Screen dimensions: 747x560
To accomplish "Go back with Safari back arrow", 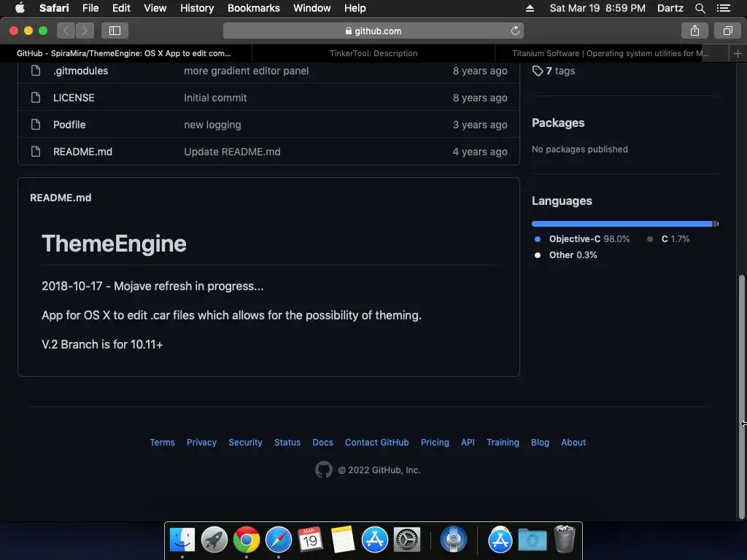I will pos(66,31).
